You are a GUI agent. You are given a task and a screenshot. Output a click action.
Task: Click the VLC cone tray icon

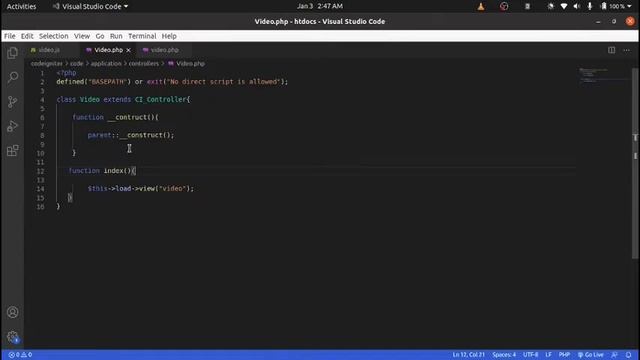(x=481, y=6)
